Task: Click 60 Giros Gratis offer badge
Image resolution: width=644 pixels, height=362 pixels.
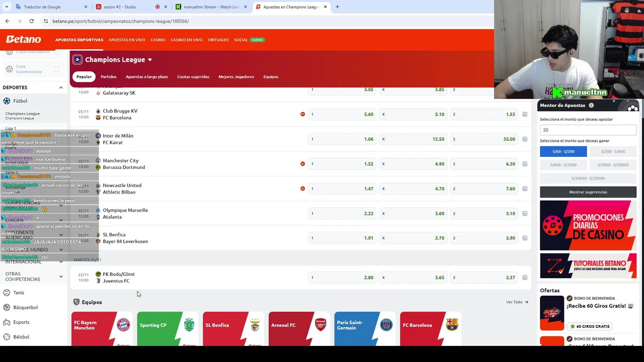Action: [590, 327]
